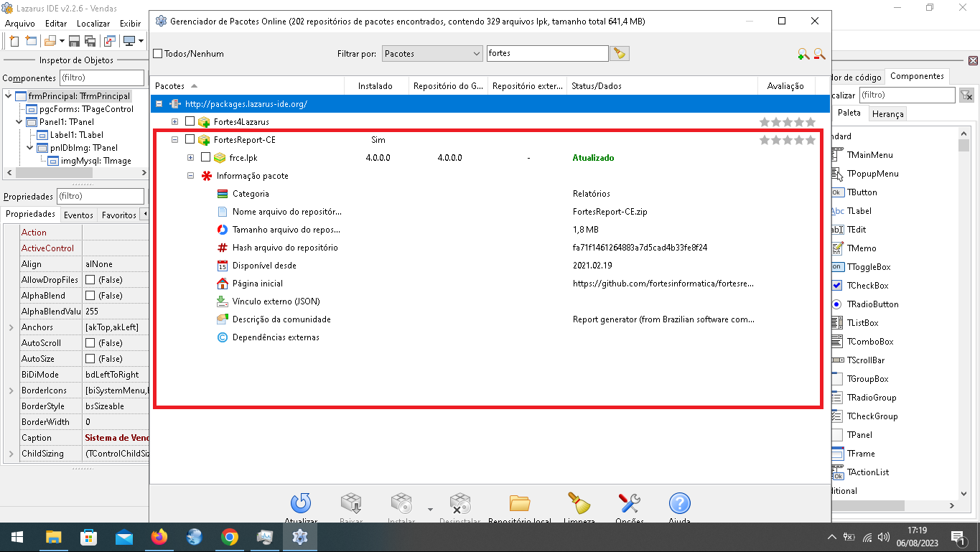Check the Fortes4Lazarus package checkbox
Viewport: 980px width, 552px height.
[190, 122]
